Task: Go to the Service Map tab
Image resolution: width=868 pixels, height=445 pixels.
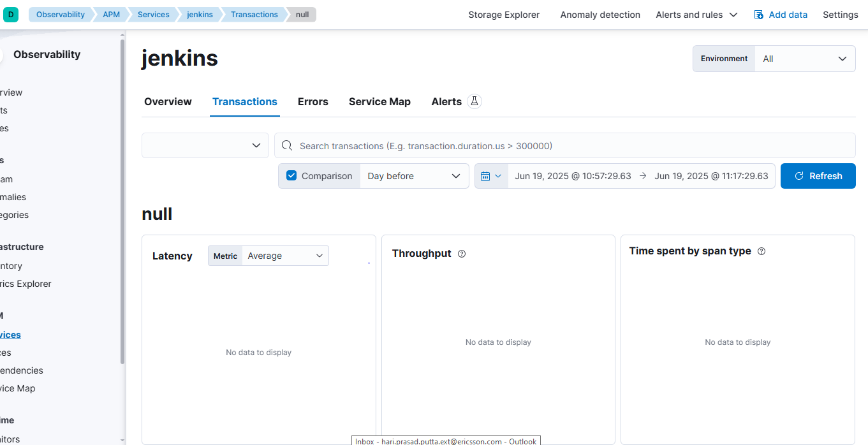Action: tap(379, 101)
